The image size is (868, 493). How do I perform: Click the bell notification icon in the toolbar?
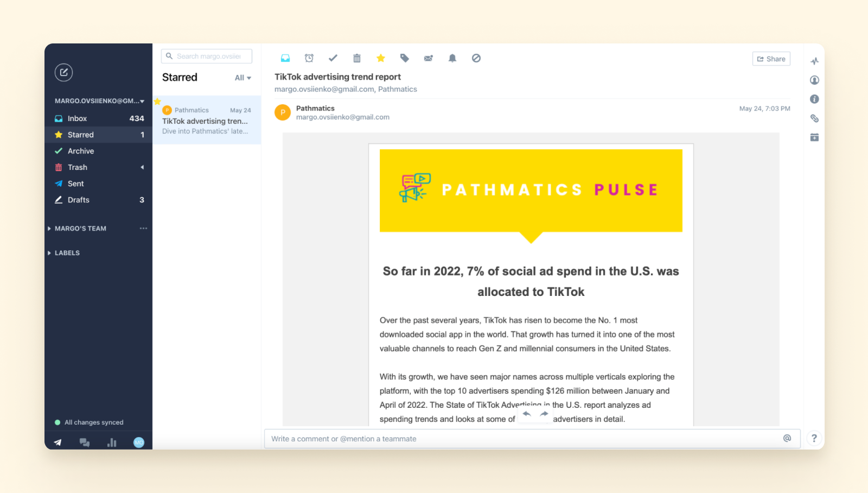[452, 58]
